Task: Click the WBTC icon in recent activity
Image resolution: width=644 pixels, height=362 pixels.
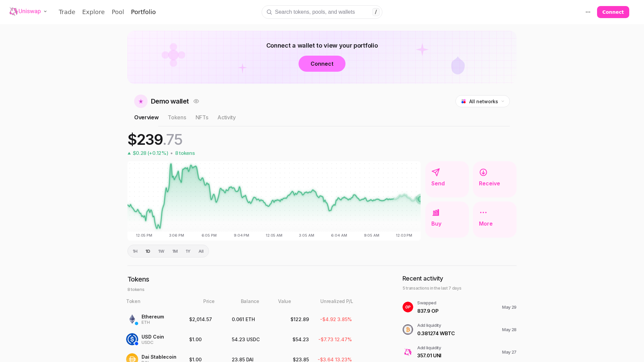Action: point(408,329)
